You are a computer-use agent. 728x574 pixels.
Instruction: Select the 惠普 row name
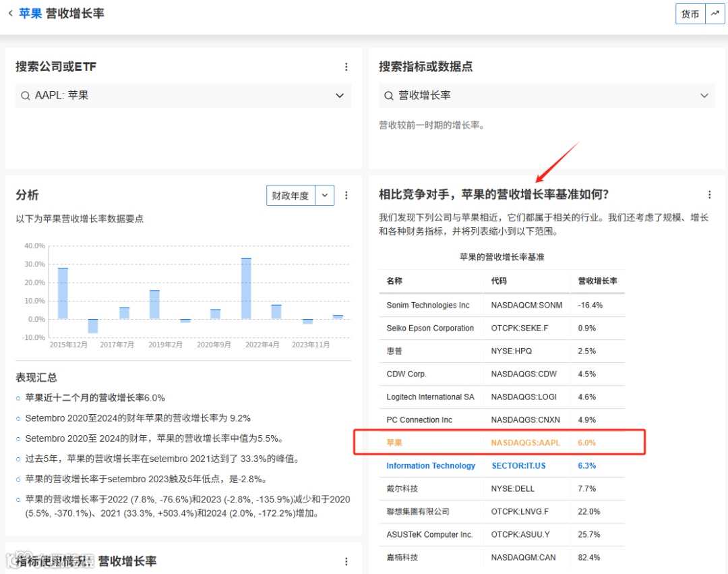click(x=394, y=351)
